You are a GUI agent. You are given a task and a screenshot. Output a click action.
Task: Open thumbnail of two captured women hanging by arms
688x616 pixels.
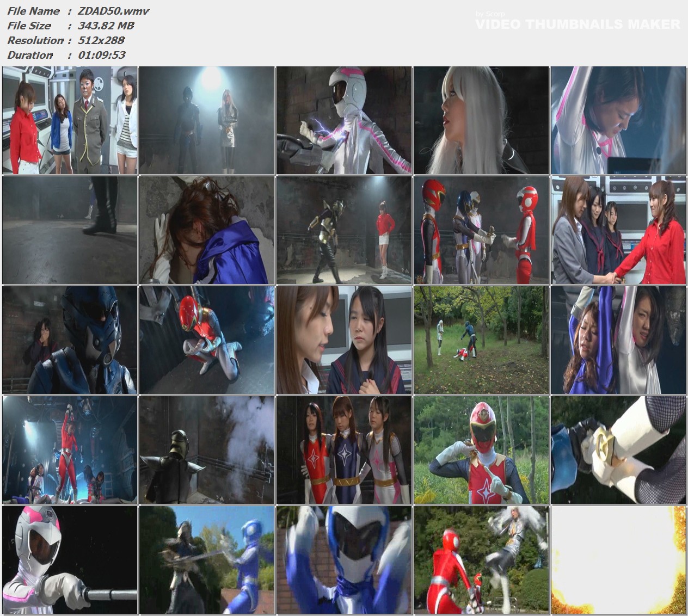click(x=619, y=340)
